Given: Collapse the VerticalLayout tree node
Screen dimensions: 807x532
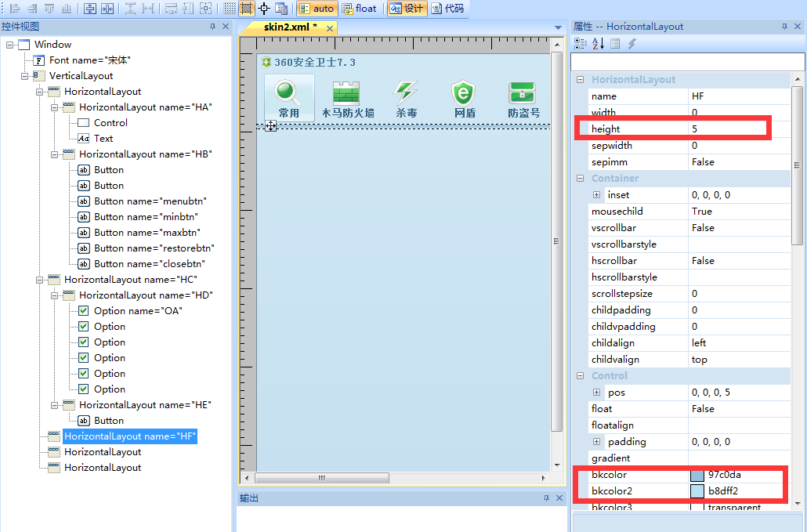Looking at the screenshot, I should (24, 75).
